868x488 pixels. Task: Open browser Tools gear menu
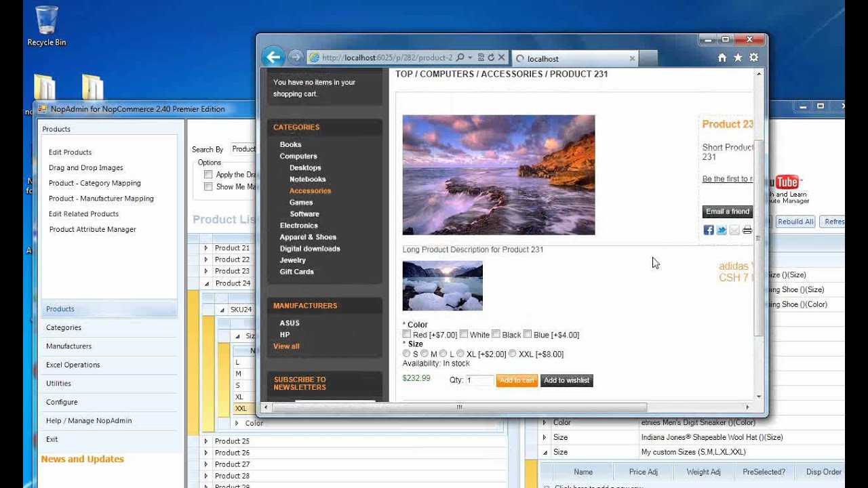coord(753,58)
